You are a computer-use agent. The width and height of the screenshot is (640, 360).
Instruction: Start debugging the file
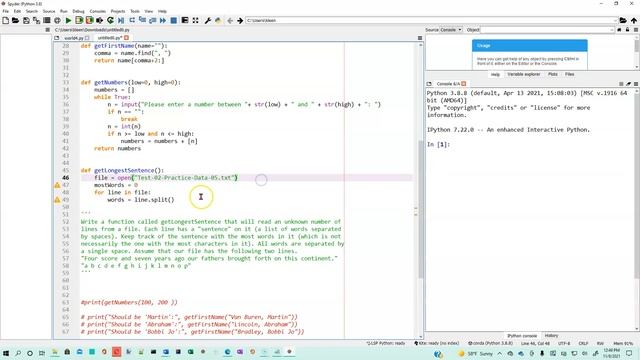click(121, 20)
